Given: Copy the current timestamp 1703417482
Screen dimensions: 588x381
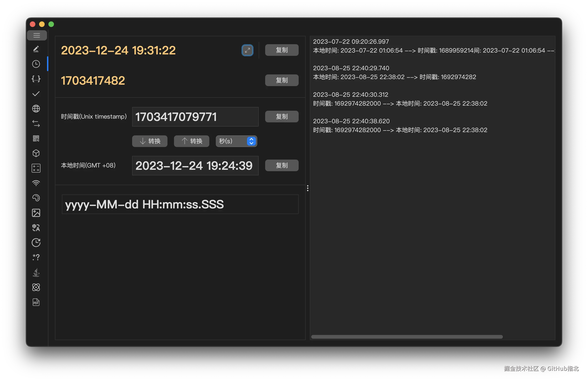Looking at the screenshot, I should 282,80.
